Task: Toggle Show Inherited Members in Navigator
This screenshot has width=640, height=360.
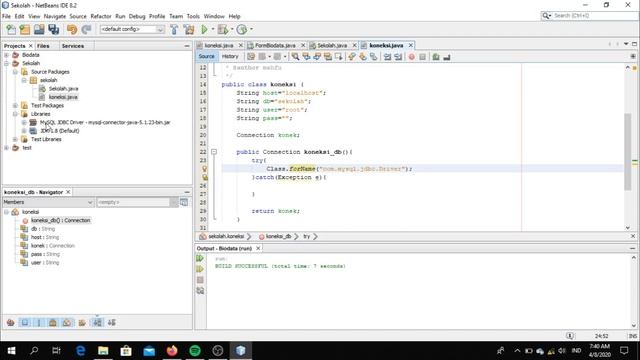Action: pyautogui.click(x=11, y=323)
